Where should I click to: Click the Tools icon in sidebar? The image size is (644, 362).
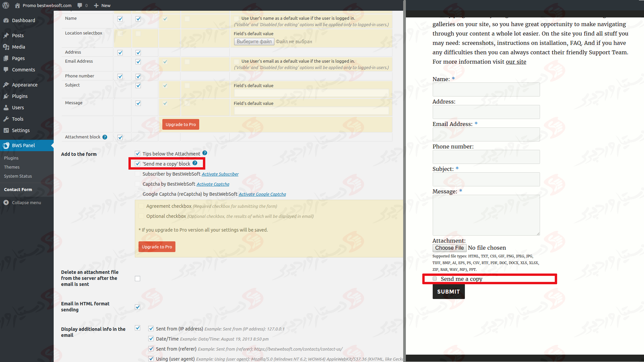[6, 119]
